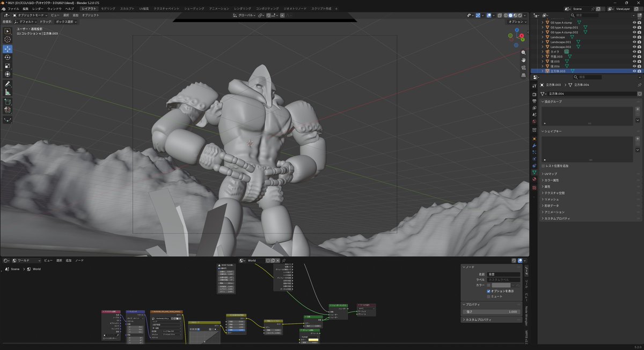Click the viewport pan hand icon
Screen dimensions: 644x350
524,60
